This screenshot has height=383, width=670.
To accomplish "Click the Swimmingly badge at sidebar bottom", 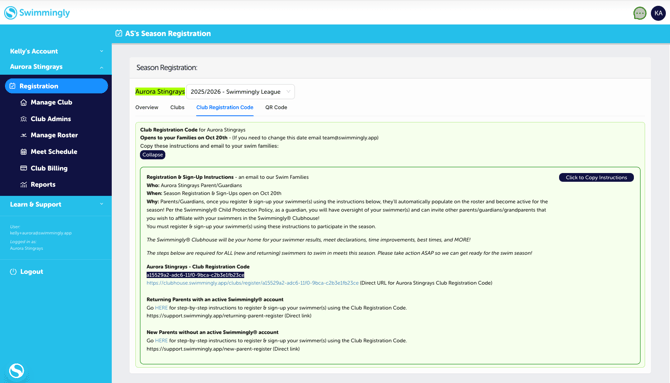I will [17, 371].
